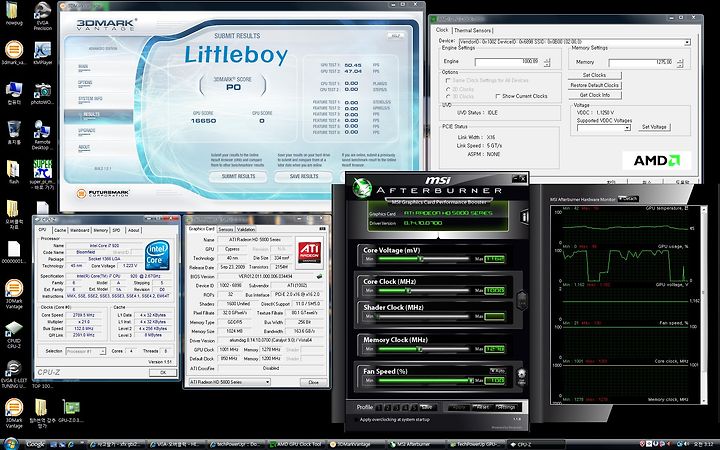720x450 pixels.
Task: Open EVGA E-LEET Tuning Utility desktop icon
Action: pyautogui.click(x=14, y=374)
